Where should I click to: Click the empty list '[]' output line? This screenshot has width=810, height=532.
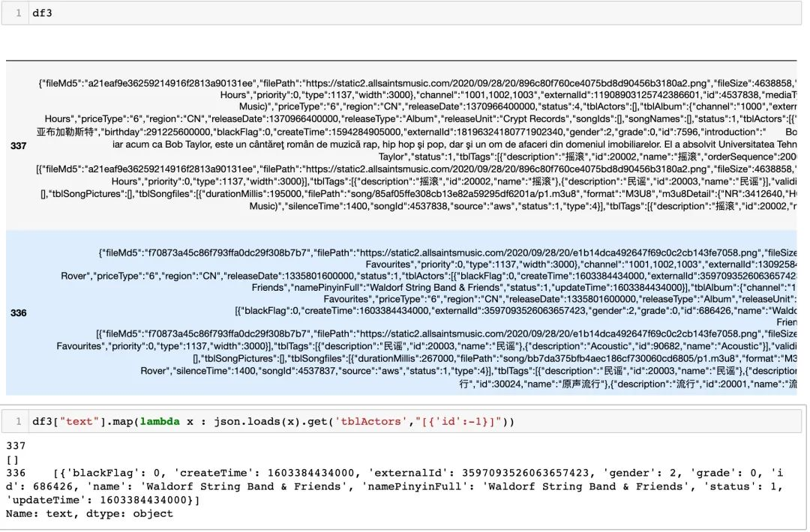coord(13,459)
